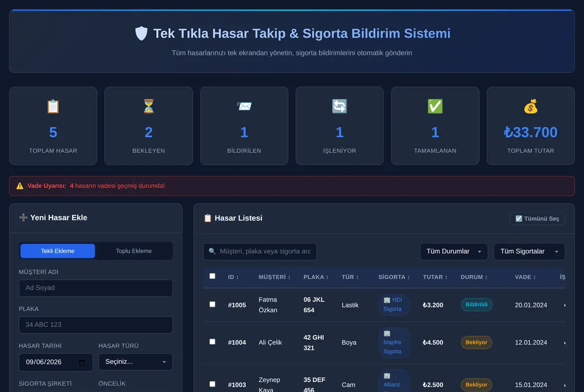Sort the table by Müşteri column

(x=274, y=277)
